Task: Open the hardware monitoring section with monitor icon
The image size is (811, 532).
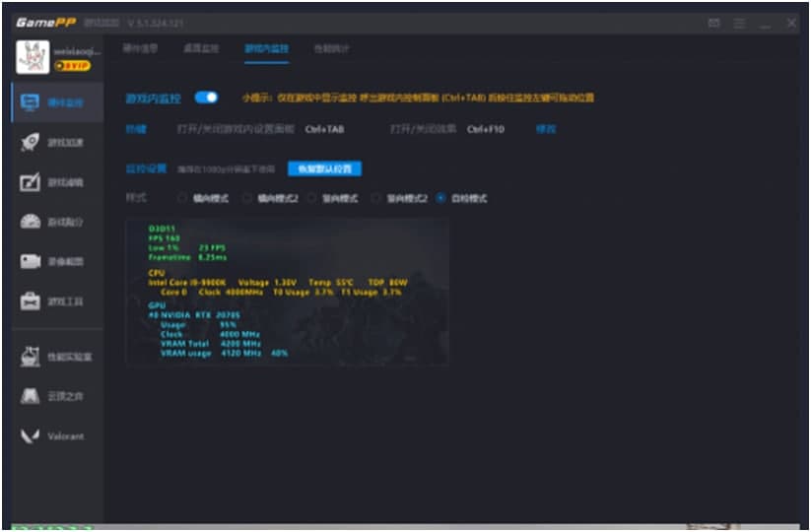Action: coord(57,102)
